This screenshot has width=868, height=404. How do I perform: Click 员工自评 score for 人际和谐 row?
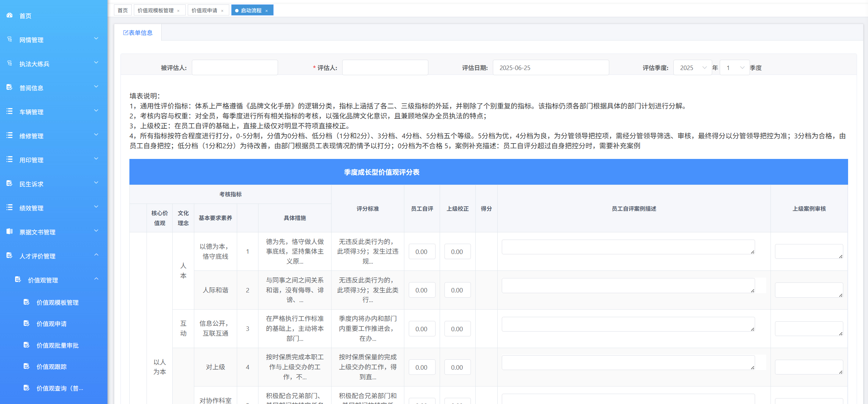click(x=422, y=290)
